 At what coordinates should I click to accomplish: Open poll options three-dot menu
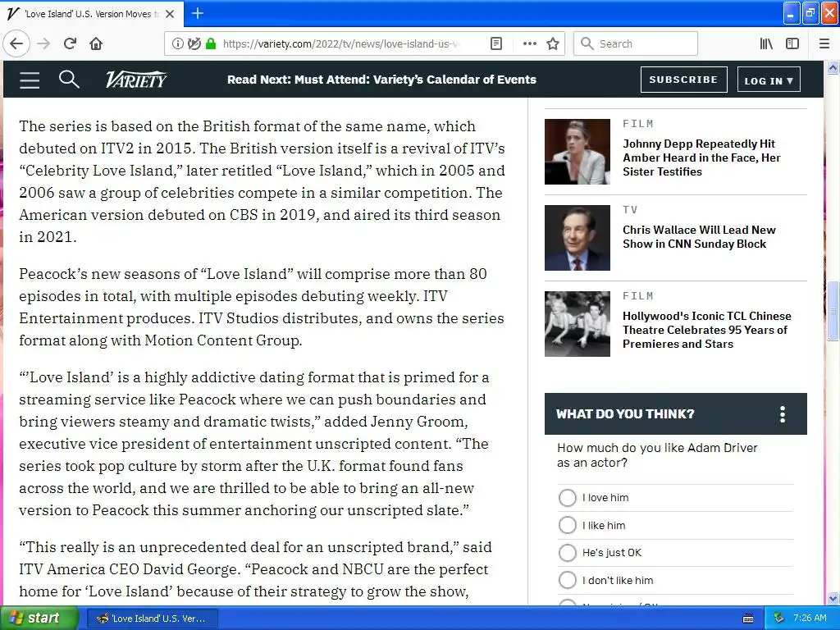pos(783,414)
